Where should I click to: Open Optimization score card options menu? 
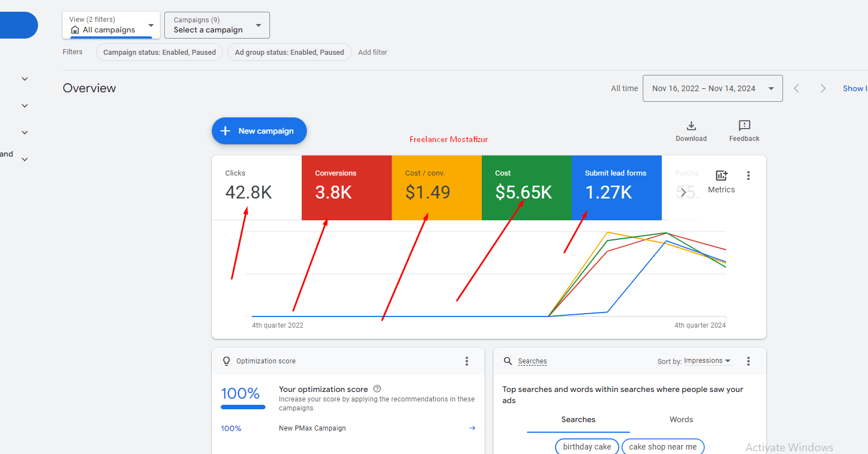point(467,361)
